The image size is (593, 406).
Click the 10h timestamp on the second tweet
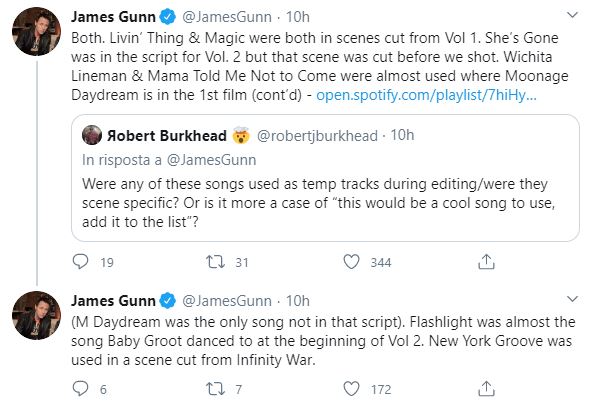pos(298,301)
